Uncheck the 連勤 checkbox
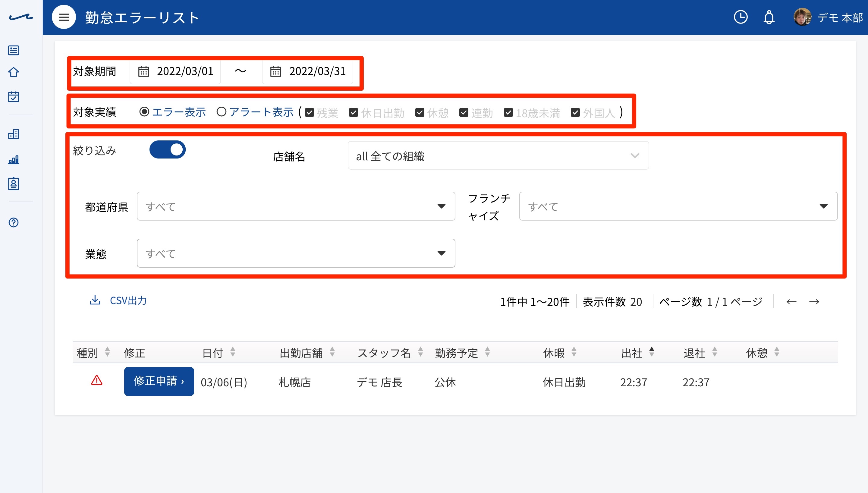Screen dimensions: 868x493 pos(464,113)
